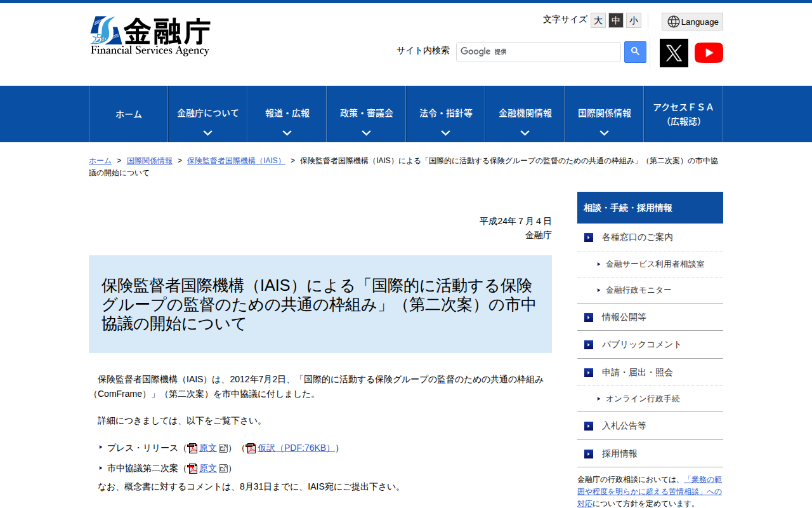This screenshot has height=508, width=812.
Task: Click the 金融庁 25th anniversary logo
Action: coord(151,35)
